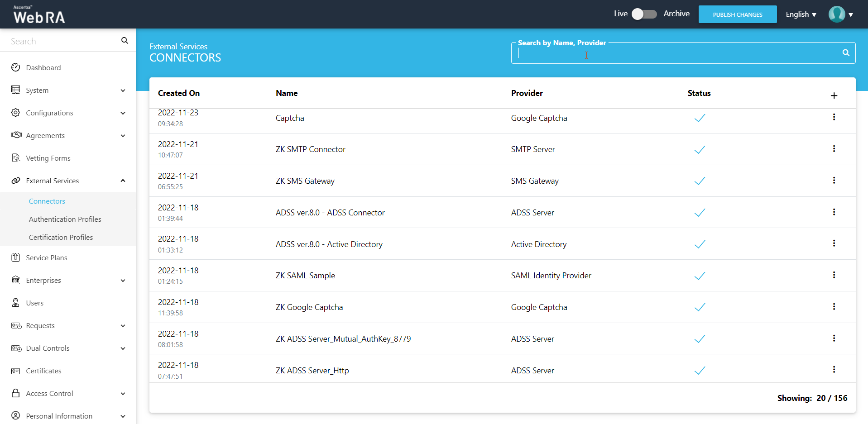Open the three-dot menu for ZK SMS Gateway
The width and height of the screenshot is (868, 424).
834,181
